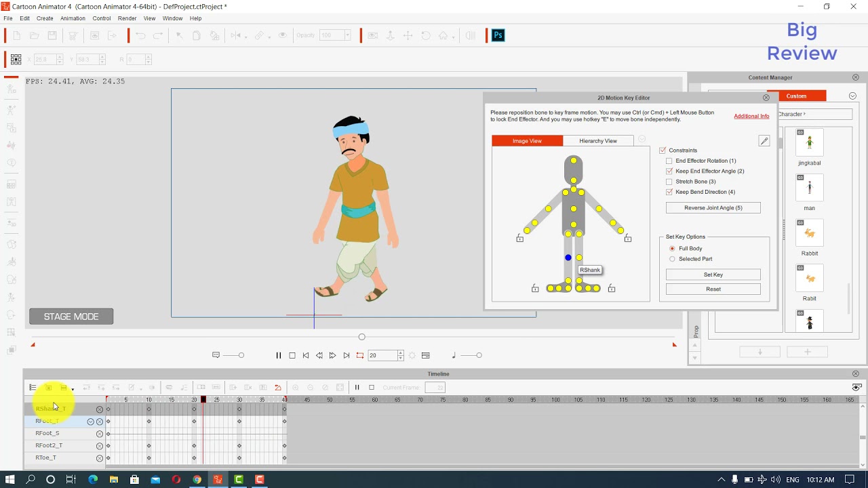Viewport: 868px width, 488px height.
Task: Select the Custom tab in Content Manager
Action: (797, 96)
